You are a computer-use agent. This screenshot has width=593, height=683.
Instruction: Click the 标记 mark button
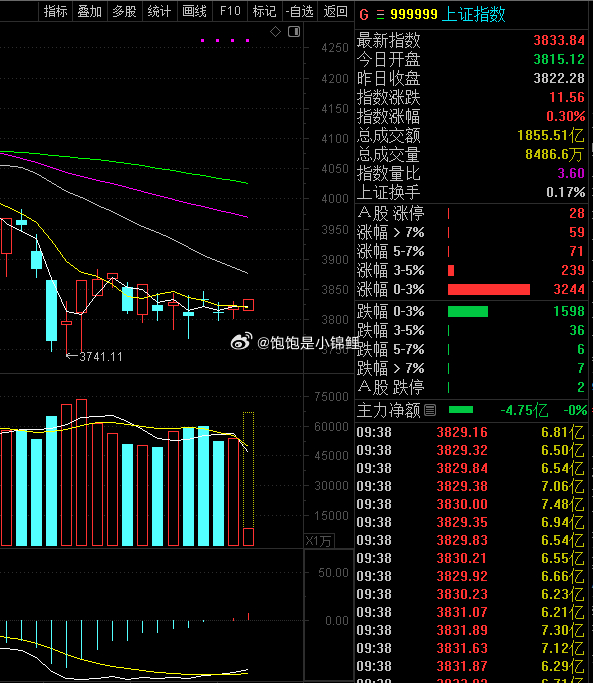[264, 11]
